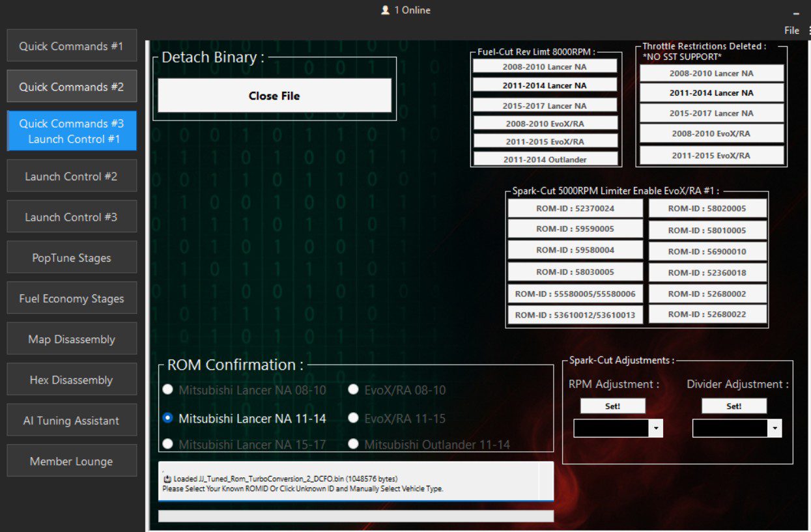Open the File menu

(x=791, y=31)
